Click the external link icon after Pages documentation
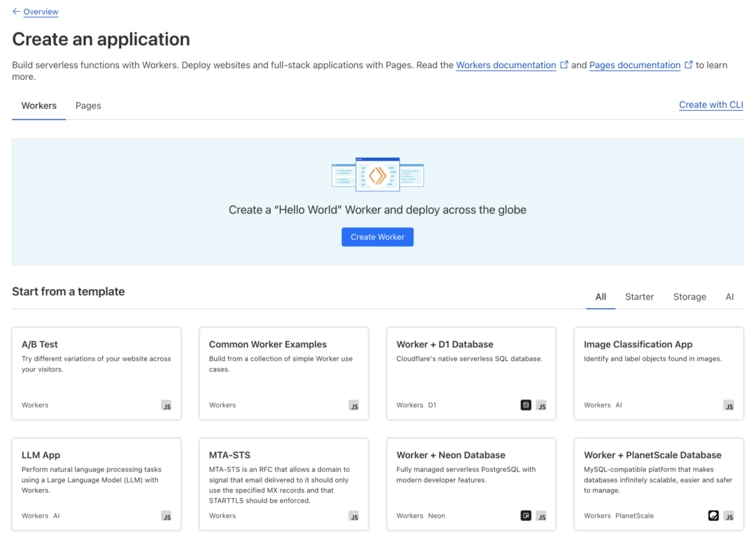Viewport: 756px width, 540px height. point(689,65)
